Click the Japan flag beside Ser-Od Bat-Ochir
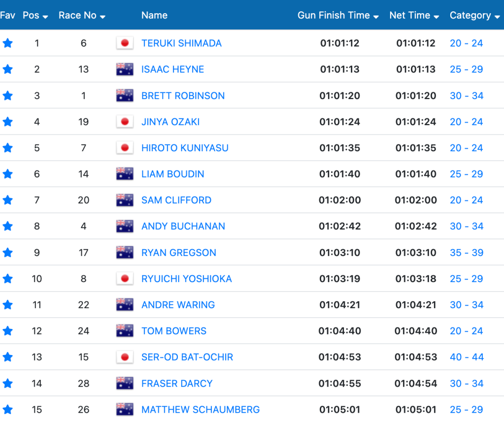The image size is (504, 422). click(125, 357)
